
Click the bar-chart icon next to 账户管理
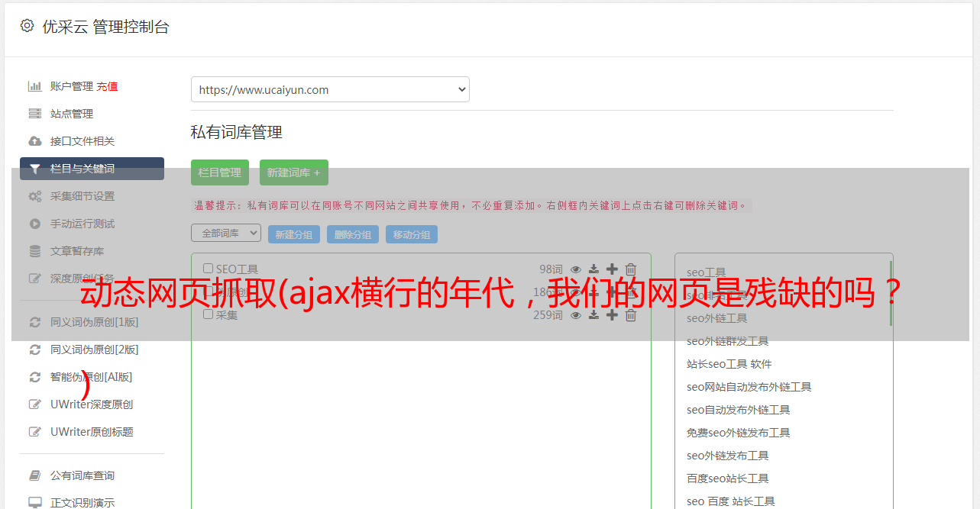point(34,86)
